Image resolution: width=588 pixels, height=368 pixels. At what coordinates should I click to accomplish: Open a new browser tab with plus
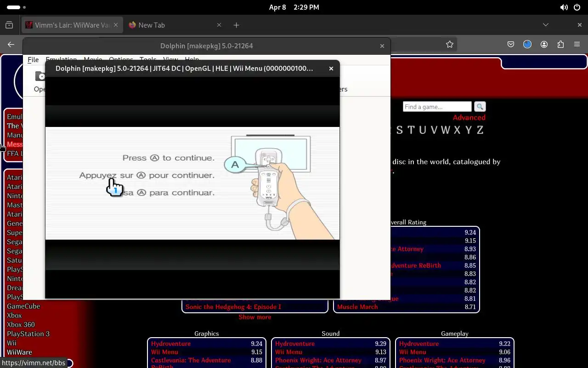(x=236, y=25)
